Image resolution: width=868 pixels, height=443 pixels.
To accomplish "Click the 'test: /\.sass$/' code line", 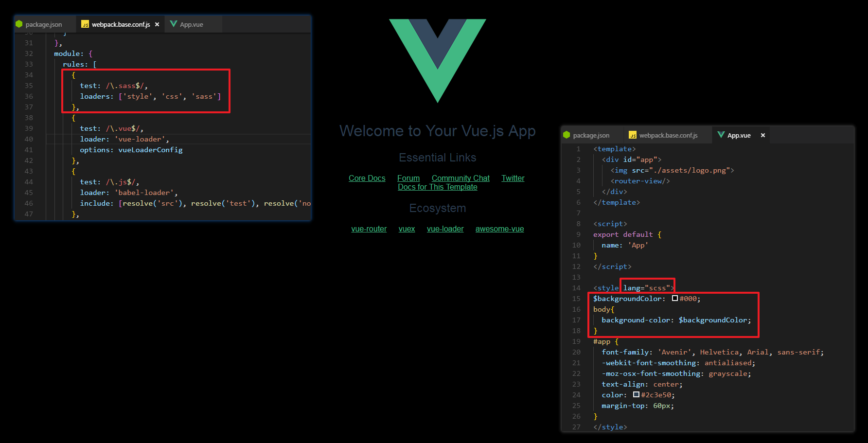I will coord(114,86).
